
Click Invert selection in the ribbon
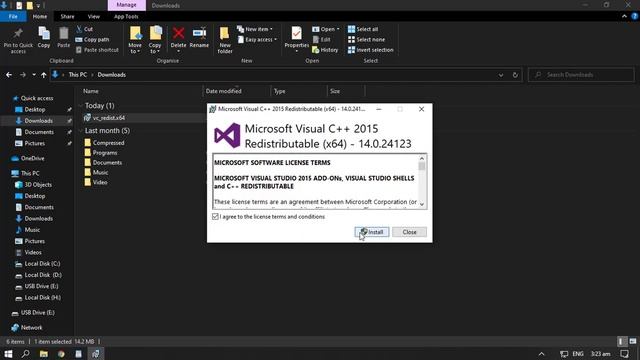[x=371, y=50]
